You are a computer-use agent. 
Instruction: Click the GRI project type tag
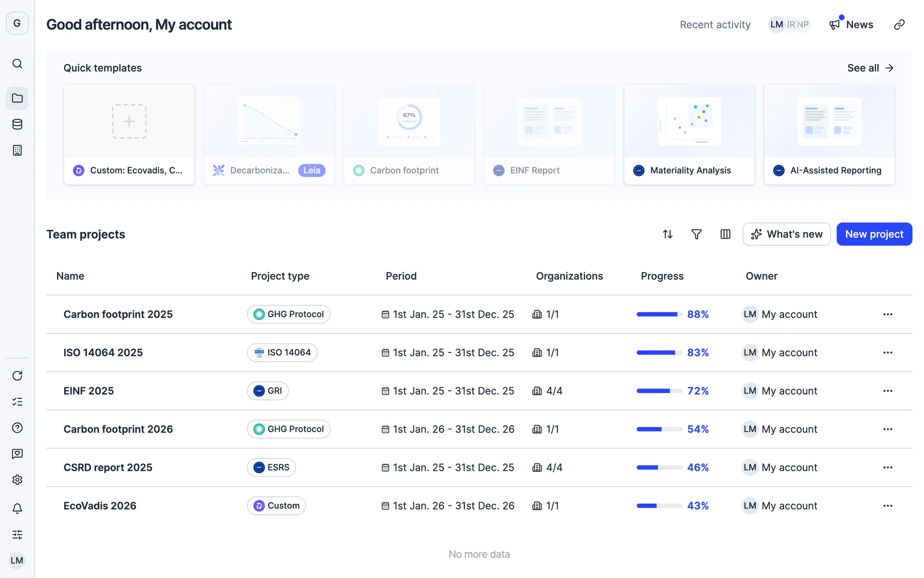coord(267,391)
